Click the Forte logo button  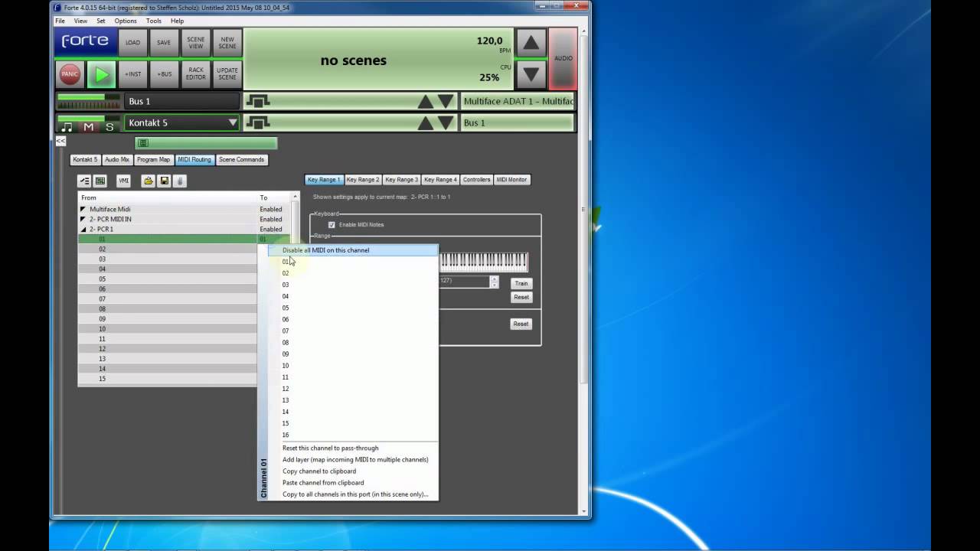(85, 42)
